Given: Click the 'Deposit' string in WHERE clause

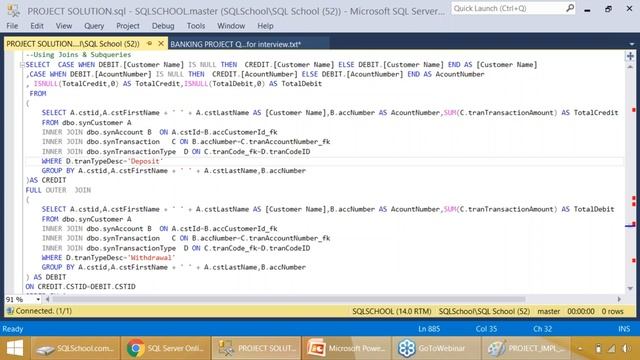Looking at the screenshot, I should pyautogui.click(x=145, y=161).
